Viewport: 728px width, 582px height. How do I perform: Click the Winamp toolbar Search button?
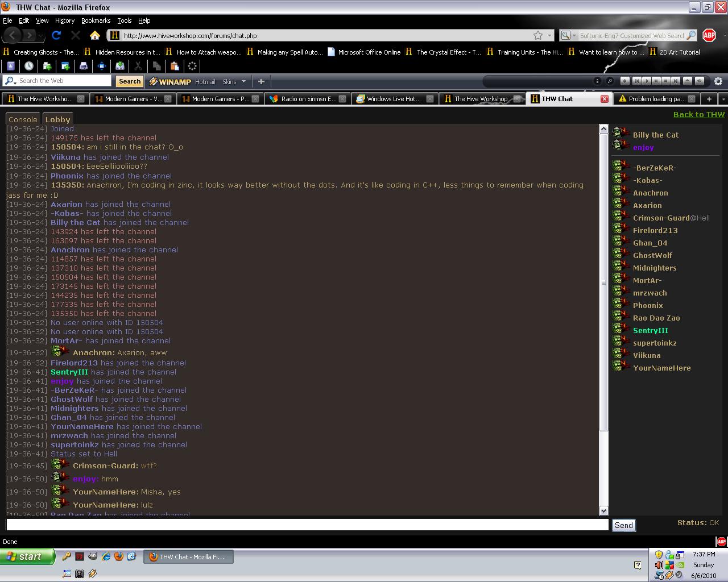[130, 81]
